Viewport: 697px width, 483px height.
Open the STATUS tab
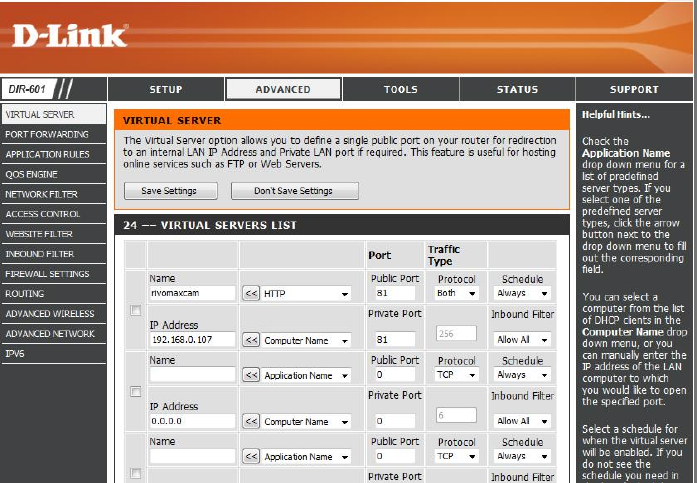(x=517, y=89)
